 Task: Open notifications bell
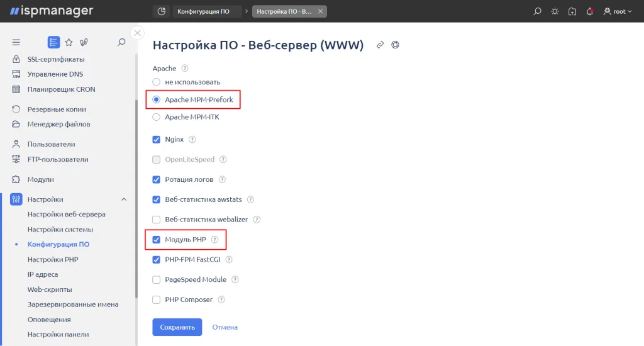pos(590,11)
